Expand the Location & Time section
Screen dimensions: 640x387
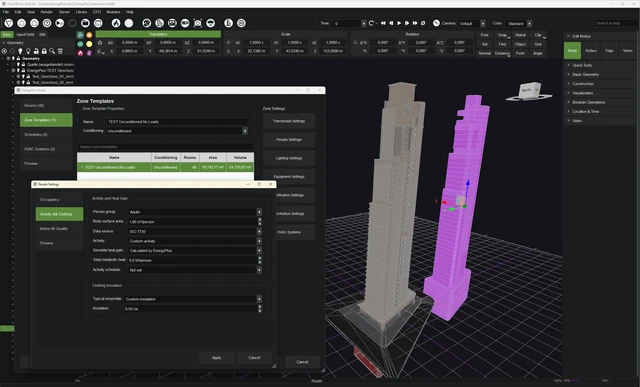[x=585, y=111]
